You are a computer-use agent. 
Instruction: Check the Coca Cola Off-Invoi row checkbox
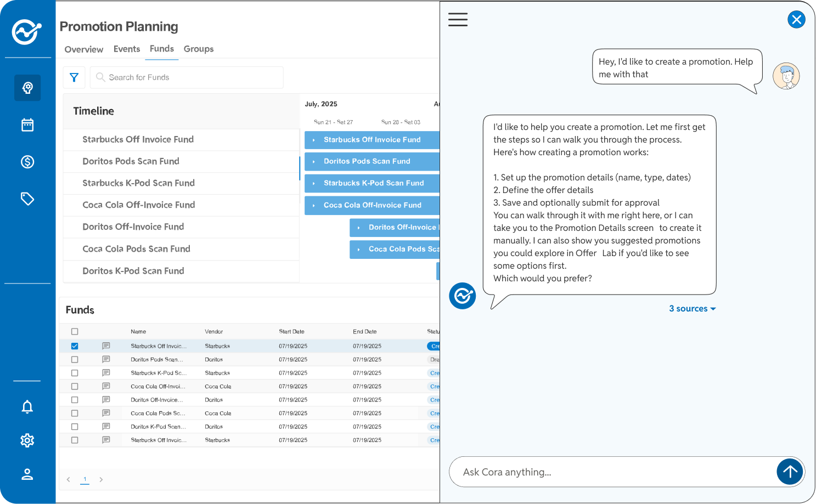[75, 387]
